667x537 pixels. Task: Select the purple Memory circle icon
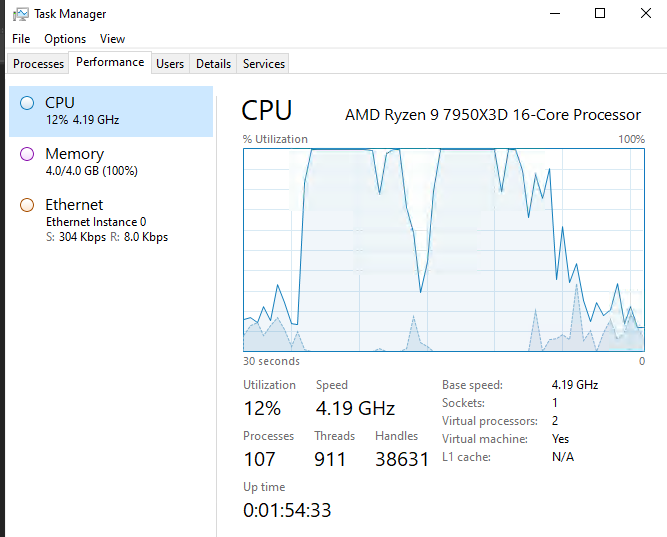27,154
